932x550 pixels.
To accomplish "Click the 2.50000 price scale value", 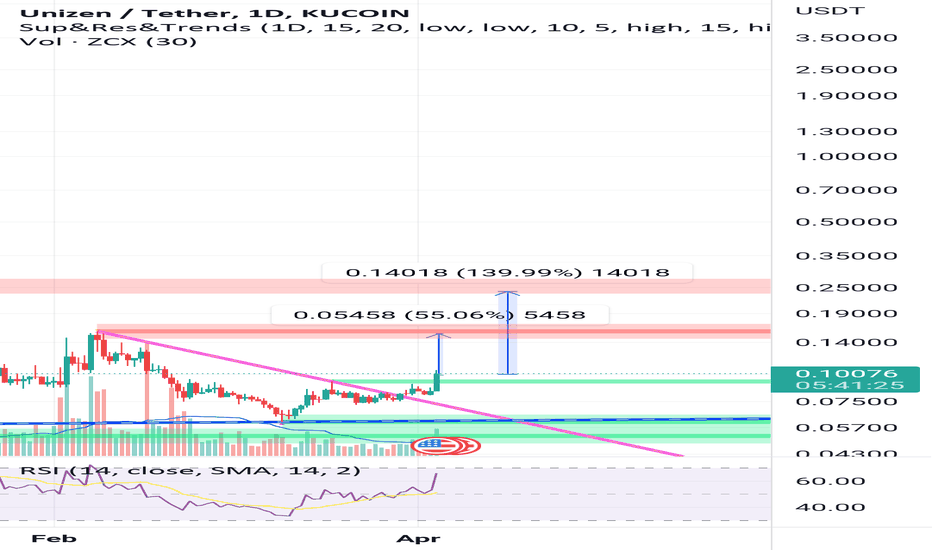I will tap(846, 70).
